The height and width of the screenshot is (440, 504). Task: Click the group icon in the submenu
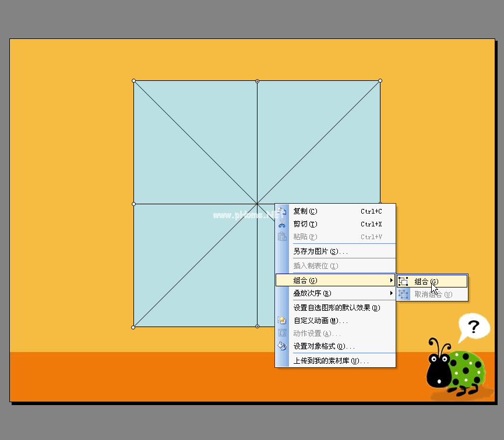tap(403, 281)
